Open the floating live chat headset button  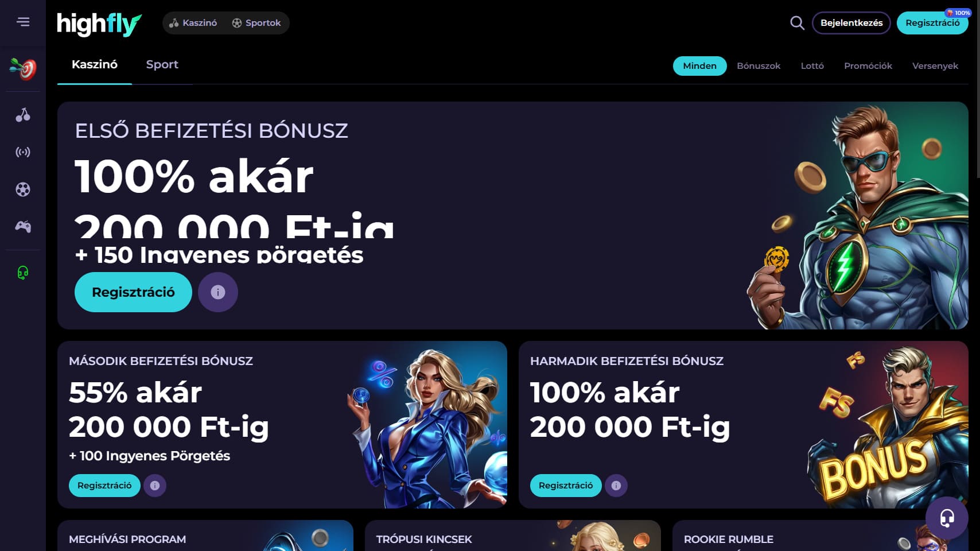pyautogui.click(x=947, y=518)
